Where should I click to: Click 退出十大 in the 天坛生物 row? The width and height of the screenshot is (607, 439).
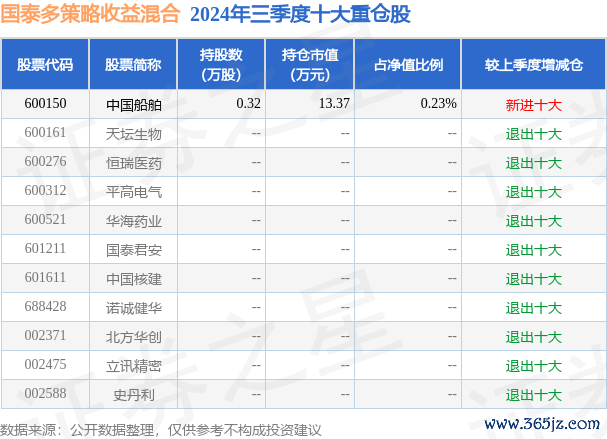(533, 134)
